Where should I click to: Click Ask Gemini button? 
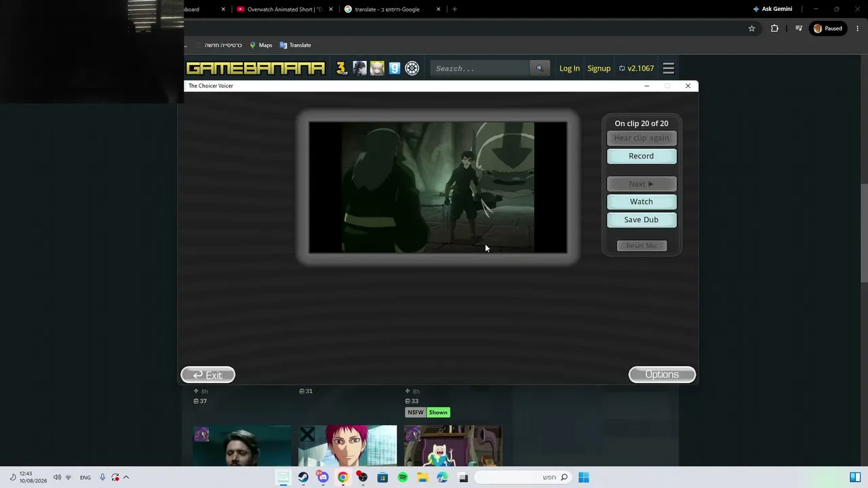[x=772, y=9]
